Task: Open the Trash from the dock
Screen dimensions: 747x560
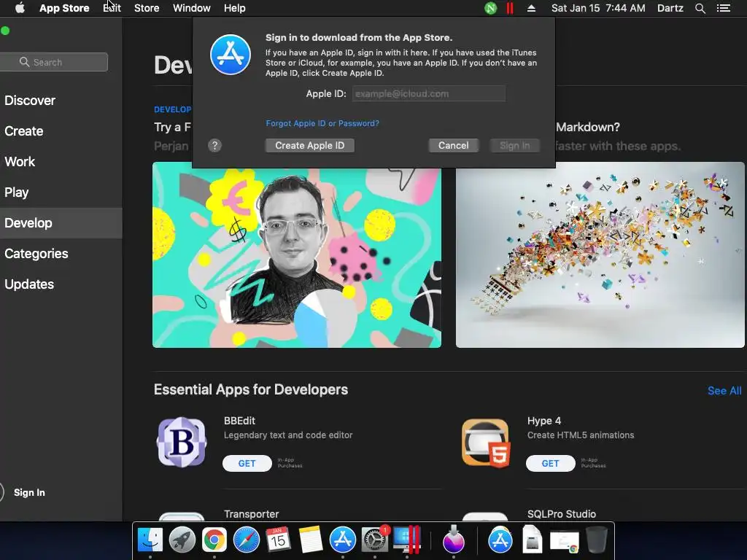Action: [597, 540]
